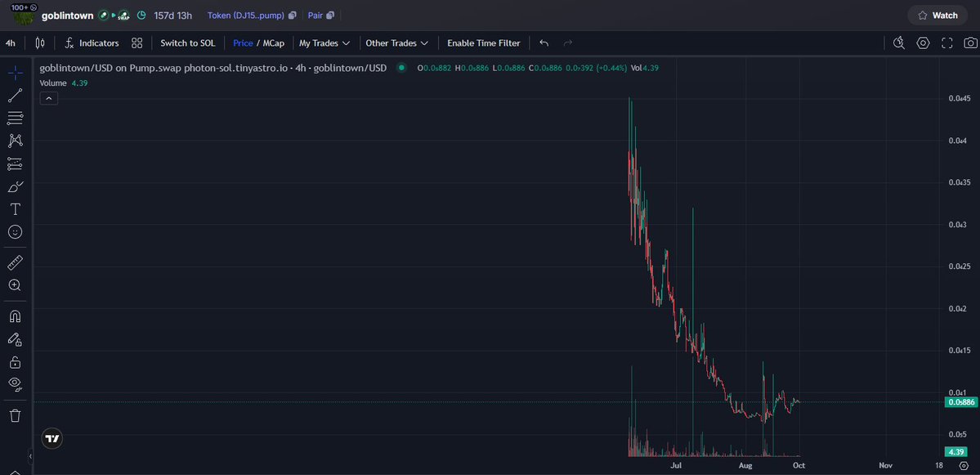Select the XABCD pattern tool
980x475 pixels.
click(x=16, y=141)
